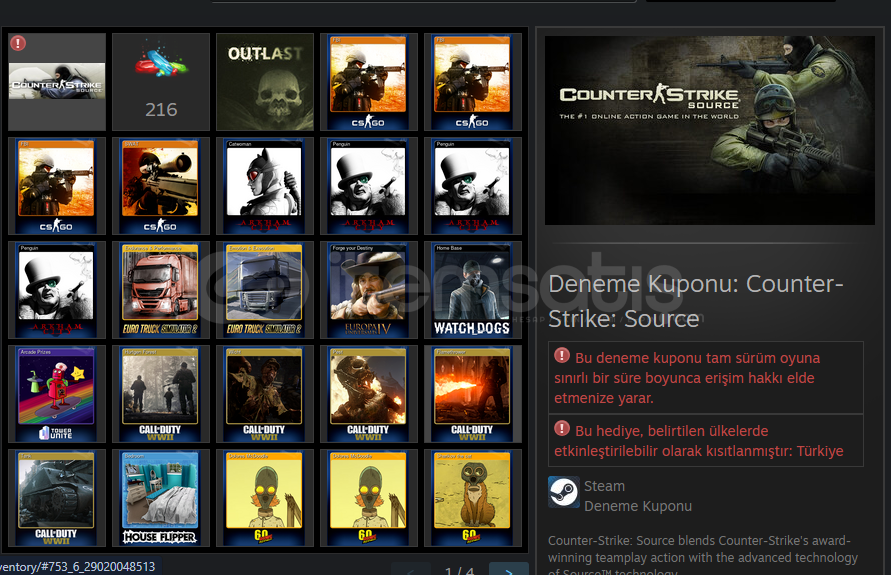Click the '1 / 4' page indicator
The width and height of the screenshot is (891, 575).
(459, 570)
